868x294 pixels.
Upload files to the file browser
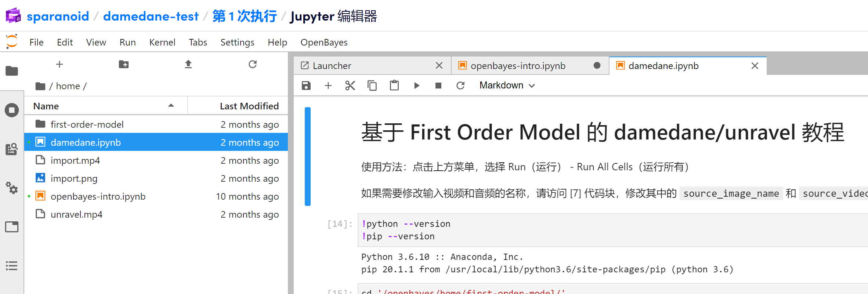[188, 64]
